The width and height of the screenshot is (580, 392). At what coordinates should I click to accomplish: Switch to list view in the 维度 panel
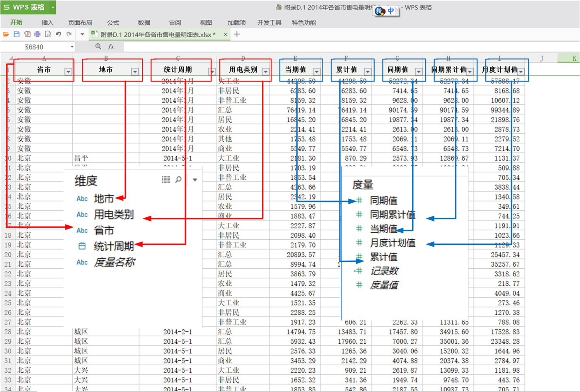point(166,179)
